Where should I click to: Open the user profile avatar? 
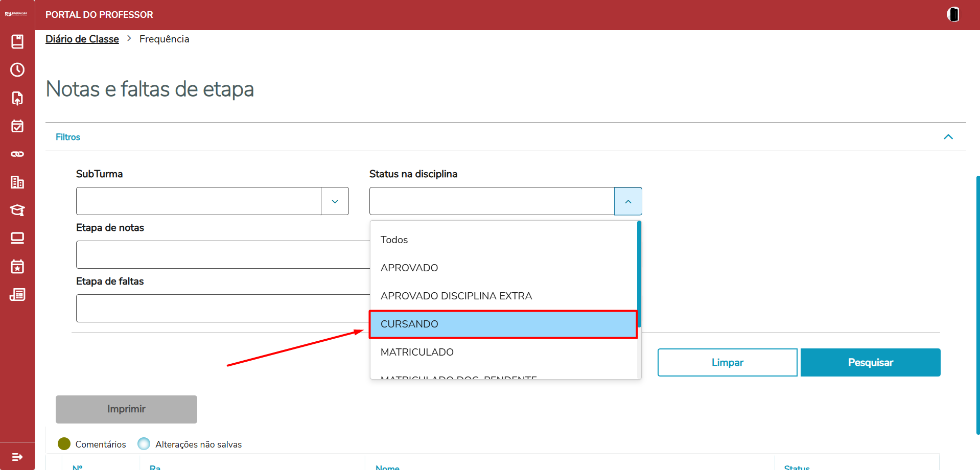coord(953,14)
